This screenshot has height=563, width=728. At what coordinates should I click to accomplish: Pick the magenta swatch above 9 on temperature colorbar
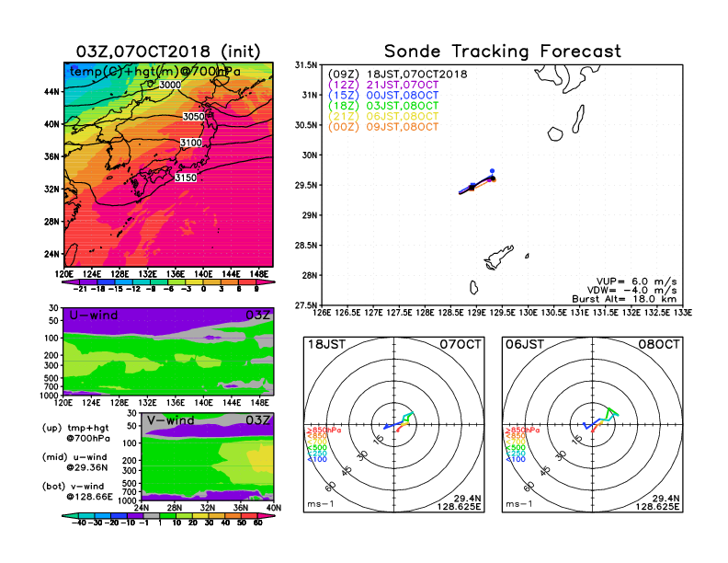pos(267,282)
